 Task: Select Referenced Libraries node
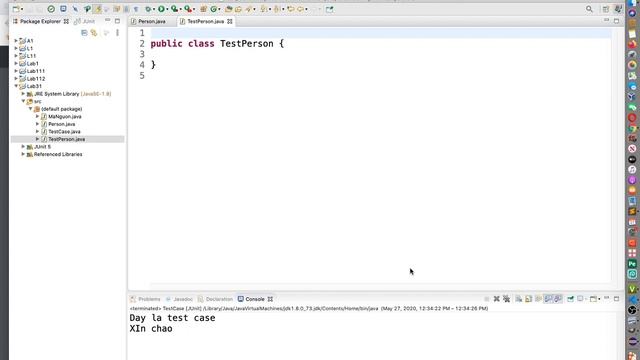(58, 154)
